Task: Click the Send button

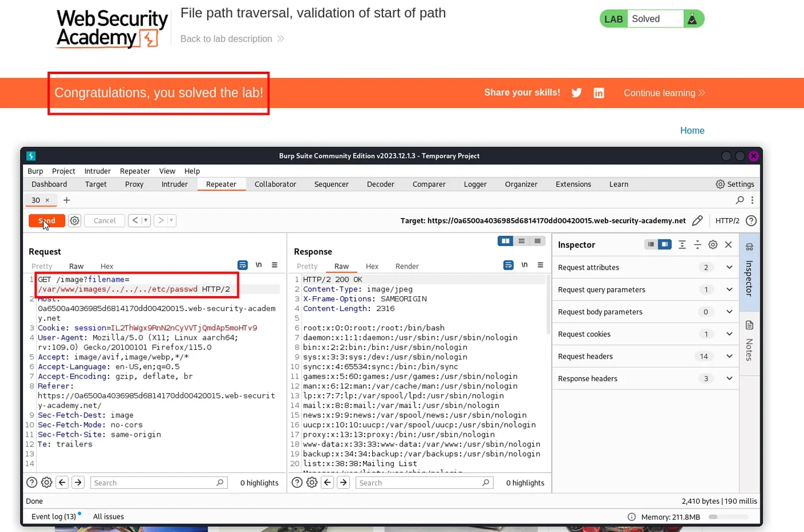Action: [47, 220]
